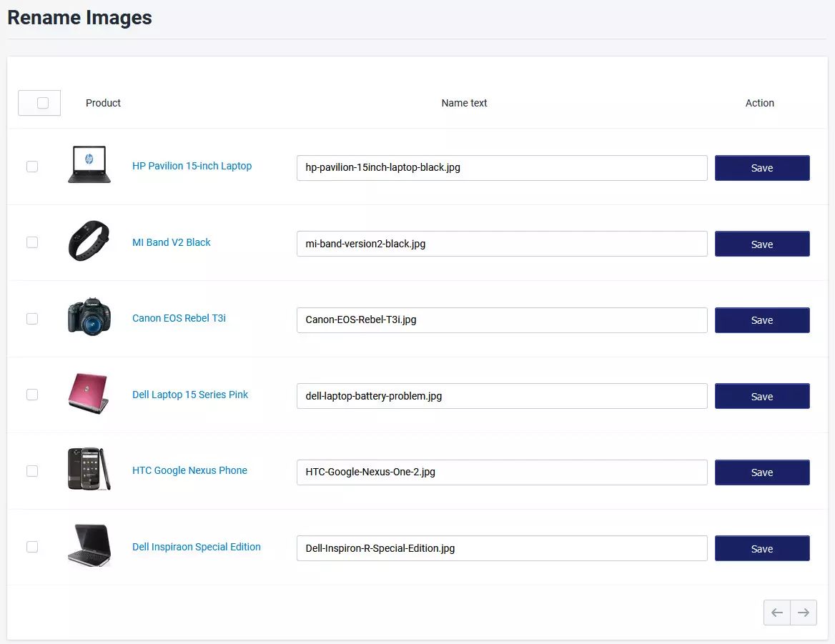Click the Name text column header

click(465, 103)
